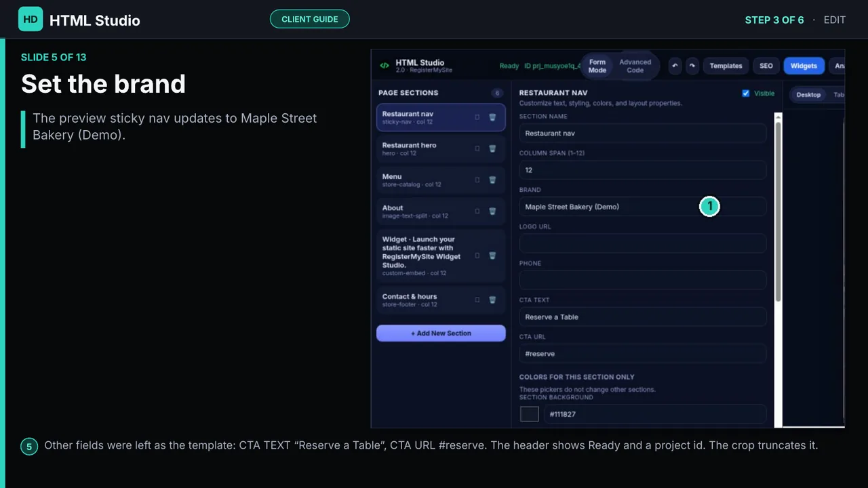868x488 pixels.
Task: Click the small square icon beside Restaurant nav trash
Action: [x=477, y=117]
